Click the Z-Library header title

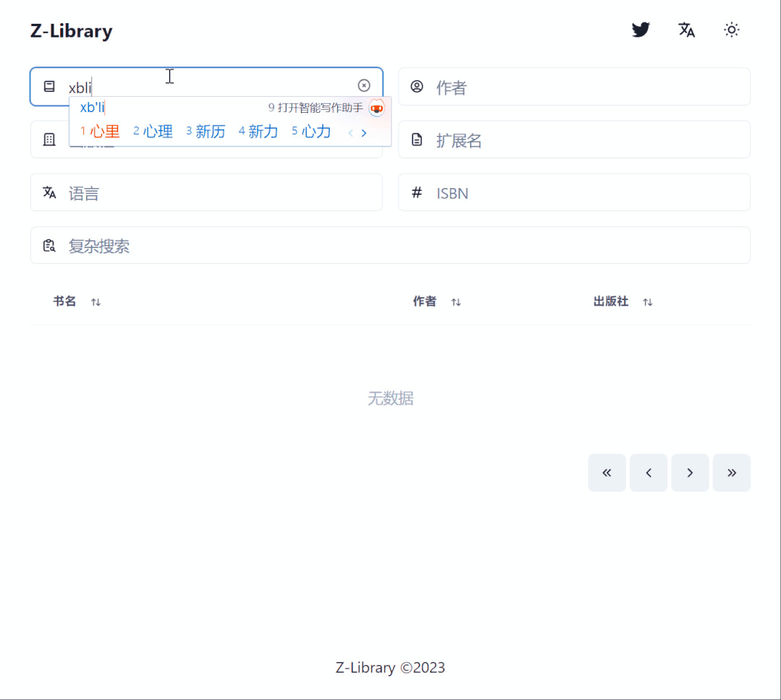[71, 31]
